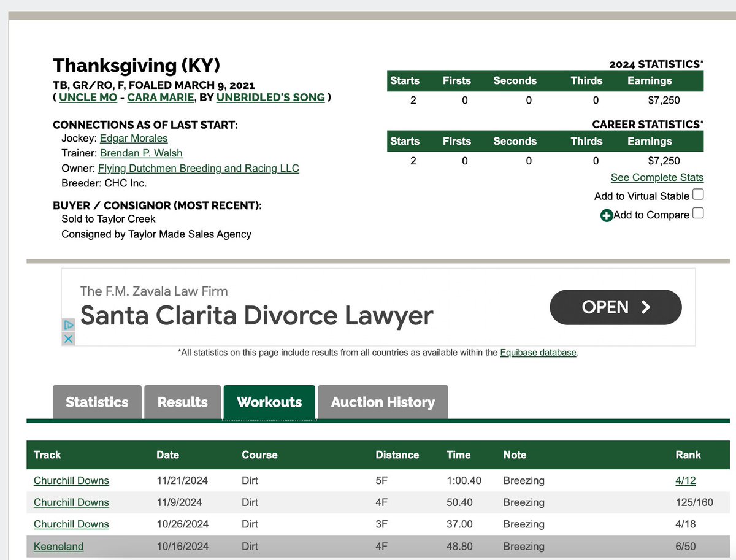Click the AdChoices triangle icon on the ad
This screenshot has width=736, height=560.
[x=69, y=325]
